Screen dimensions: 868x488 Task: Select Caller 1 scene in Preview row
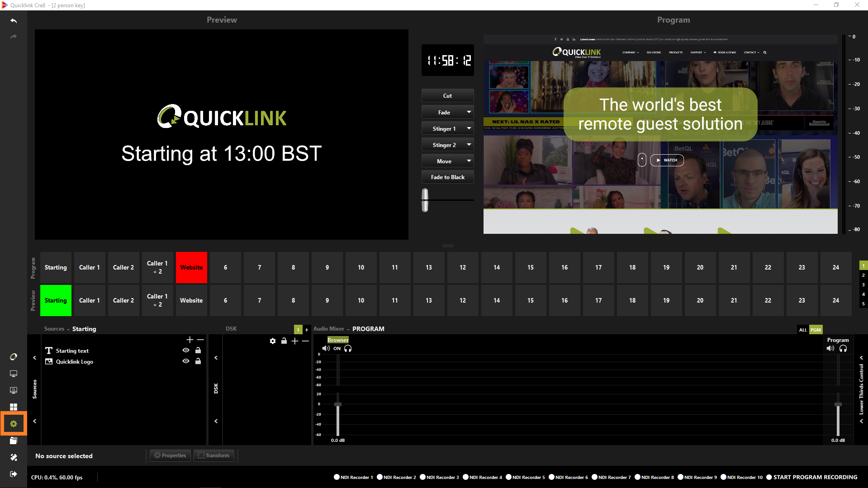pos(90,300)
